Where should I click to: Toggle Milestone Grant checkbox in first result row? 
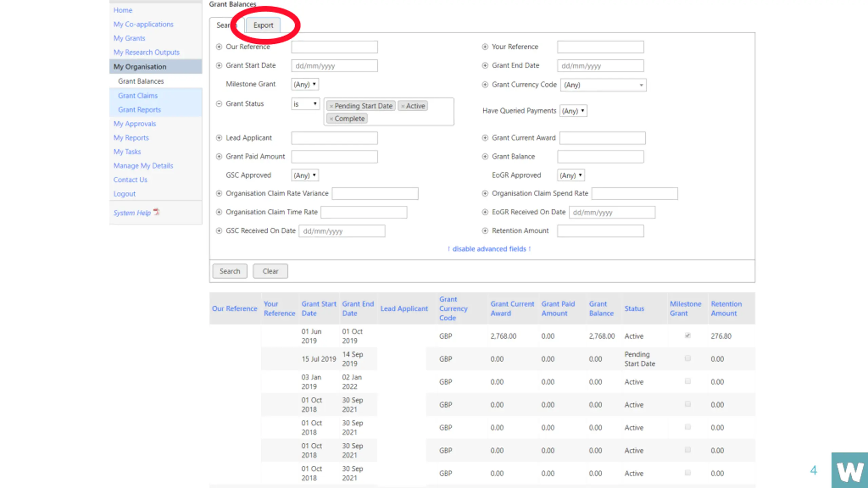click(x=688, y=335)
